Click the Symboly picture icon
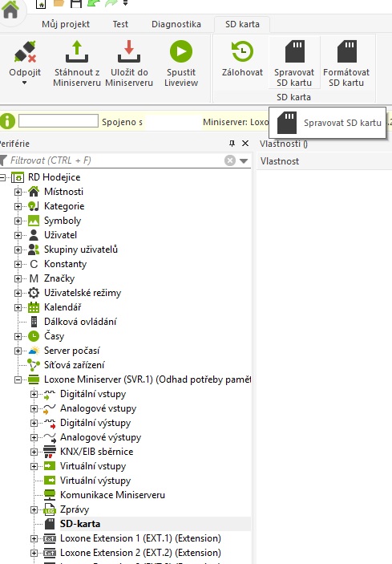Image resolution: width=392 pixels, height=564 pixels. tap(34, 221)
